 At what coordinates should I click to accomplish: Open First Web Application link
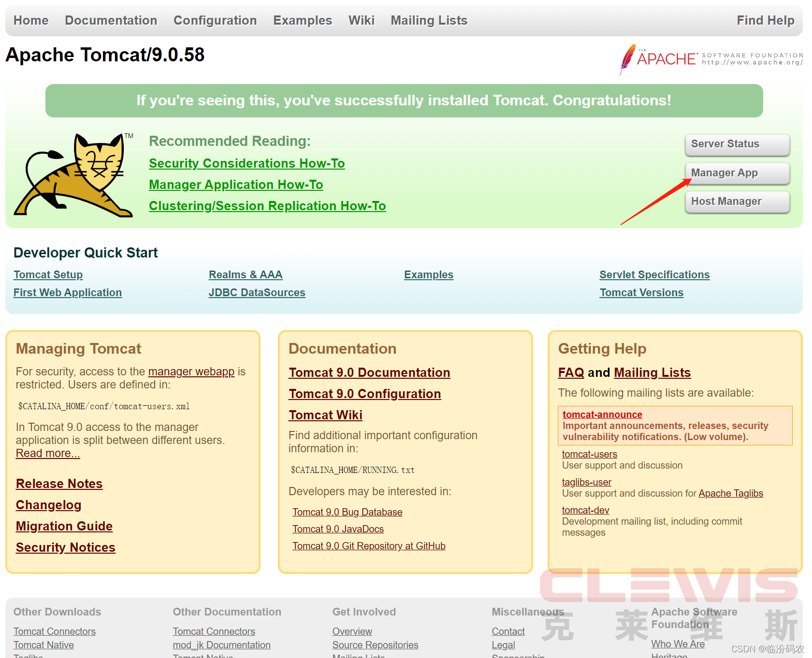tap(68, 292)
